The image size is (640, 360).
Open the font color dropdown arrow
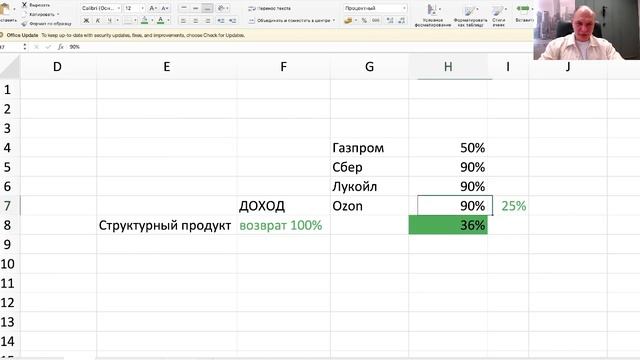coord(168,20)
